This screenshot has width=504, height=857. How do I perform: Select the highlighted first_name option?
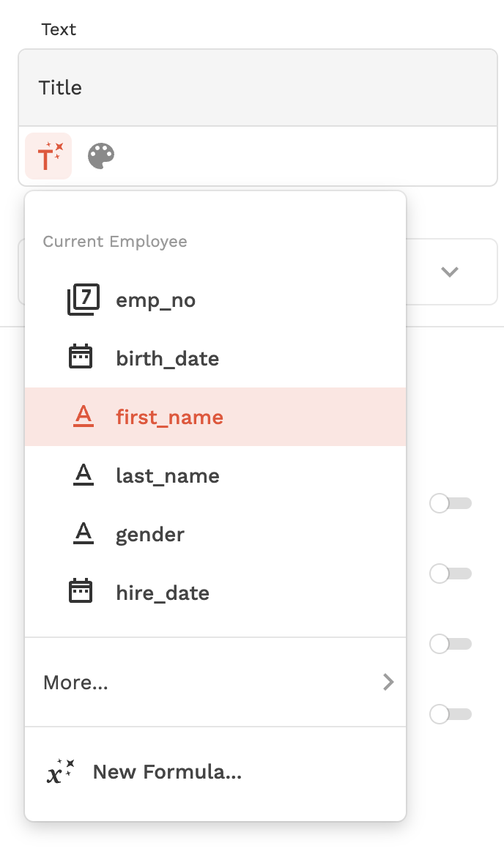[169, 418]
